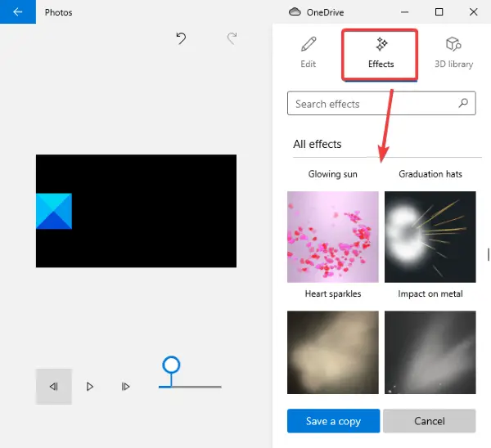Redo the undone edit
This screenshot has height=448, width=491.
click(x=232, y=38)
